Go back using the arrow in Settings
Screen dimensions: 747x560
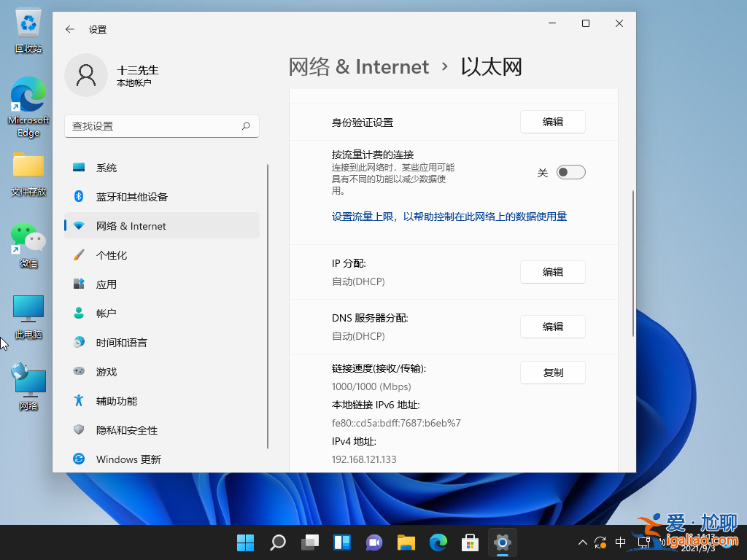[x=69, y=29]
